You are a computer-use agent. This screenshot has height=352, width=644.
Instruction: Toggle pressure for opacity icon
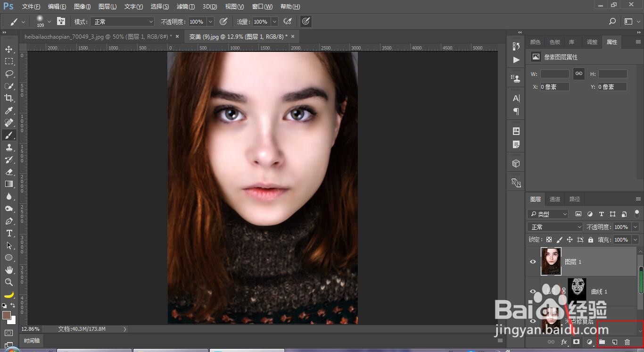[223, 21]
